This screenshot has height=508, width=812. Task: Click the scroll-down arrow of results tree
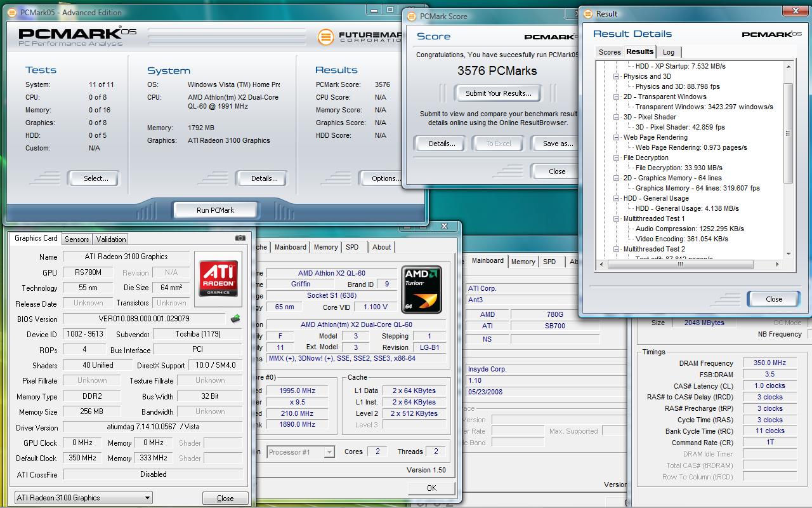point(789,254)
